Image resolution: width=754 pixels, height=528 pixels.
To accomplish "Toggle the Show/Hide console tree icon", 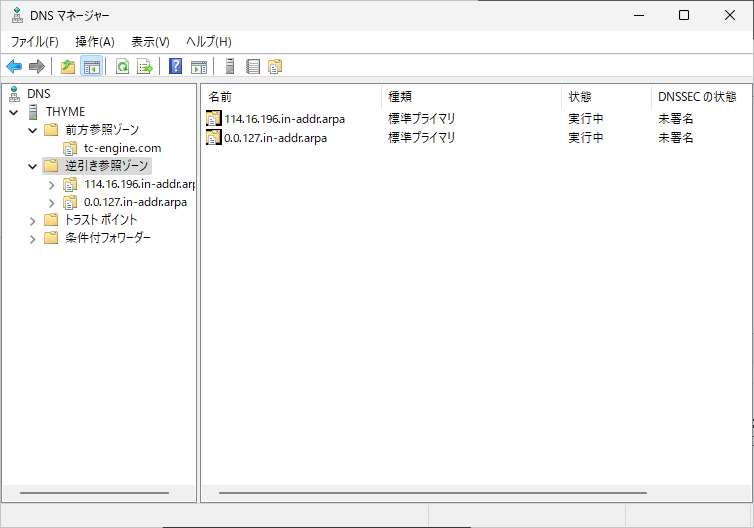I will (x=91, y=66).
